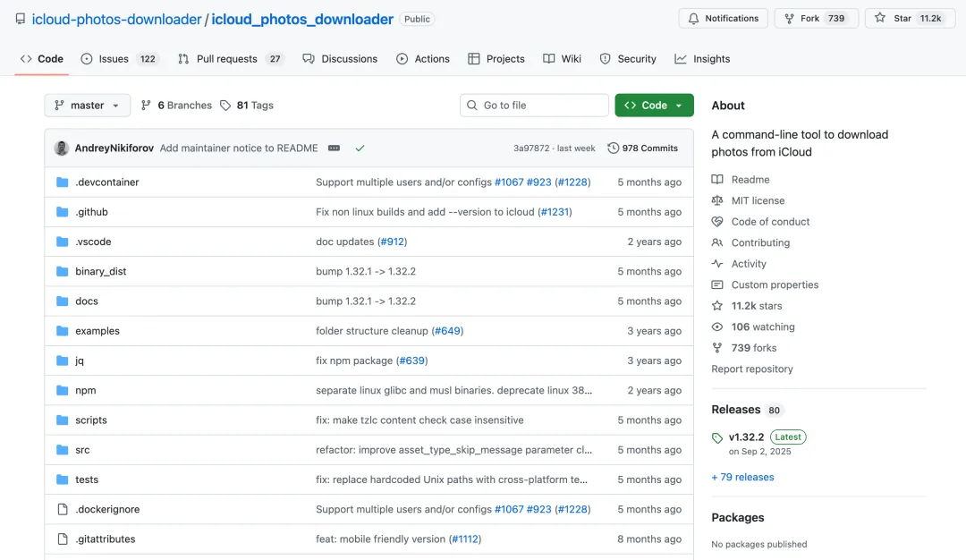Open the src folder
Image resolution: width=966 pixels, height=560 pixels.
tap(82, 450)
